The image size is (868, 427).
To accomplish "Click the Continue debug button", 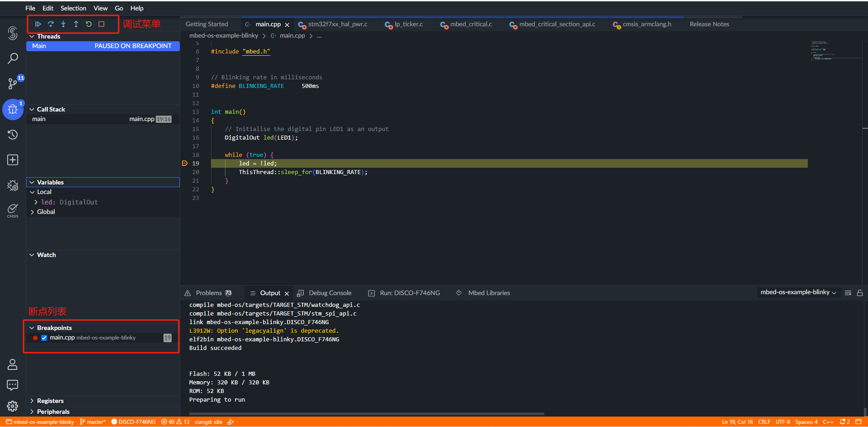I will click(38, 24).
